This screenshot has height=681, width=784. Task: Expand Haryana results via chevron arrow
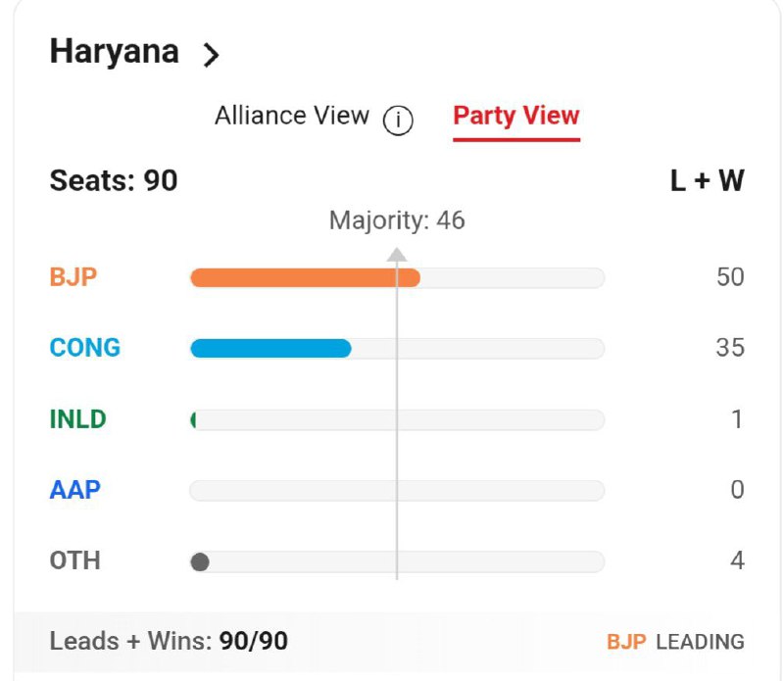[211, 55]
